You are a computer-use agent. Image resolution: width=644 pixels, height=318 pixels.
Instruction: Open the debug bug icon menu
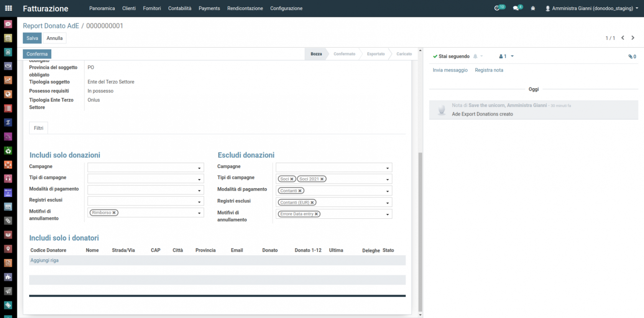click(533, 8)
